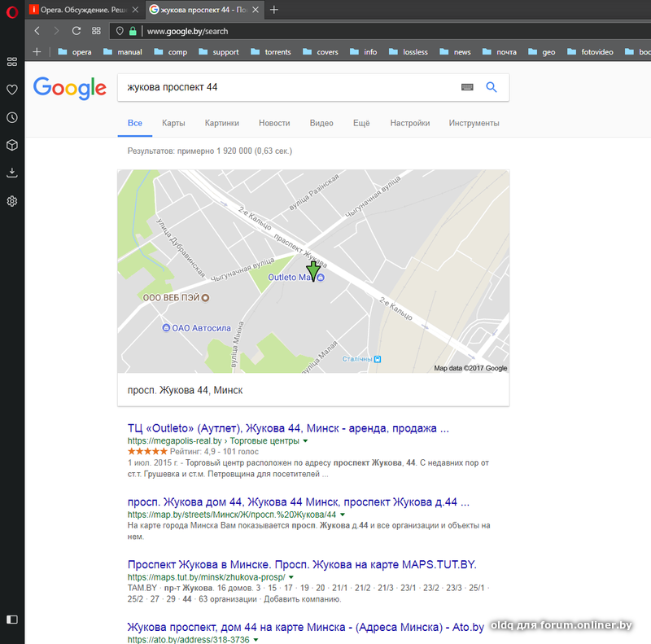Open the on-screen keyboard icon

(x=467, y=87)
